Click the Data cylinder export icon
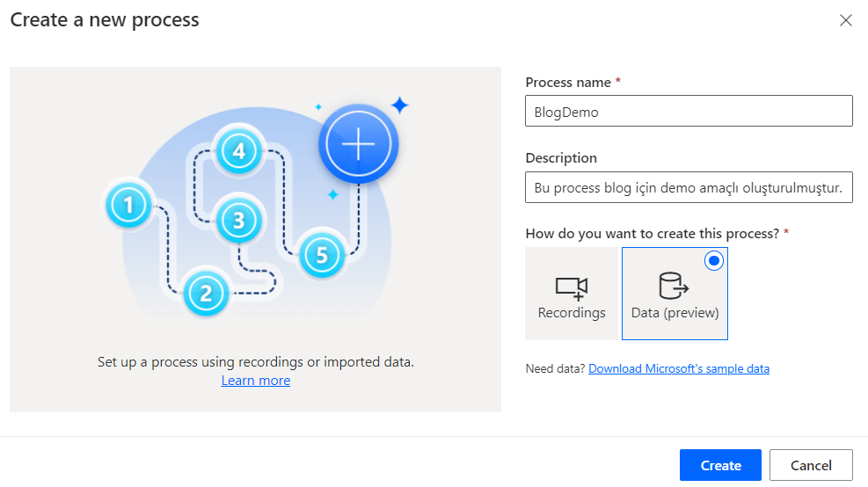The image size is (868, 487). coord(674,286)
